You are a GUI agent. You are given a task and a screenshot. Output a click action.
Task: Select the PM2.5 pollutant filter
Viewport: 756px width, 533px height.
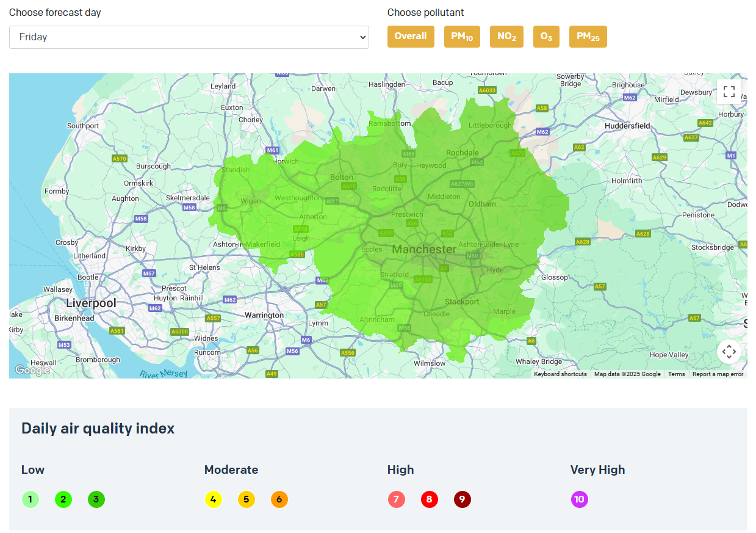click(588, 36)
